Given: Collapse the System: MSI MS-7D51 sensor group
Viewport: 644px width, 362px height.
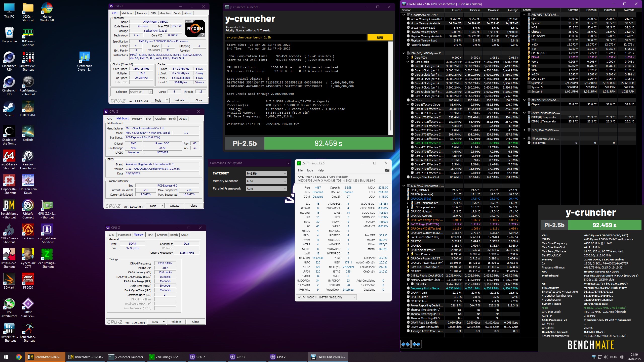Looking at the screenshot, I should click(x=404, y=15).
